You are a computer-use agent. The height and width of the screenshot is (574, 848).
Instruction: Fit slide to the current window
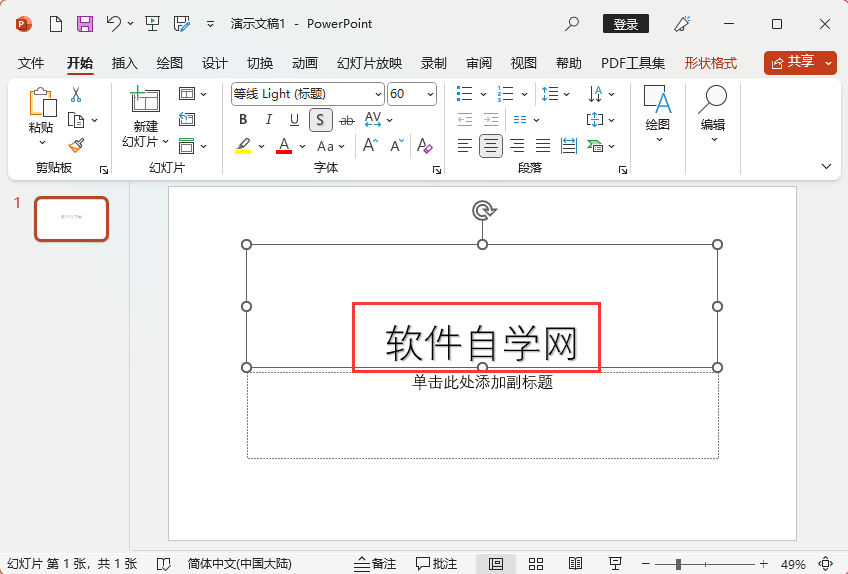coord(825,564)
